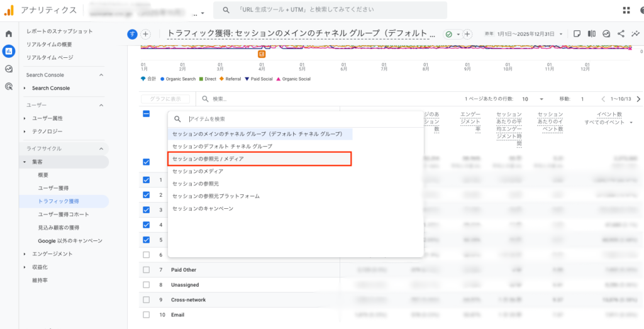Click the trend line sparkle icon
This screenshot has width=644, height=329.
tap(636, 34)
